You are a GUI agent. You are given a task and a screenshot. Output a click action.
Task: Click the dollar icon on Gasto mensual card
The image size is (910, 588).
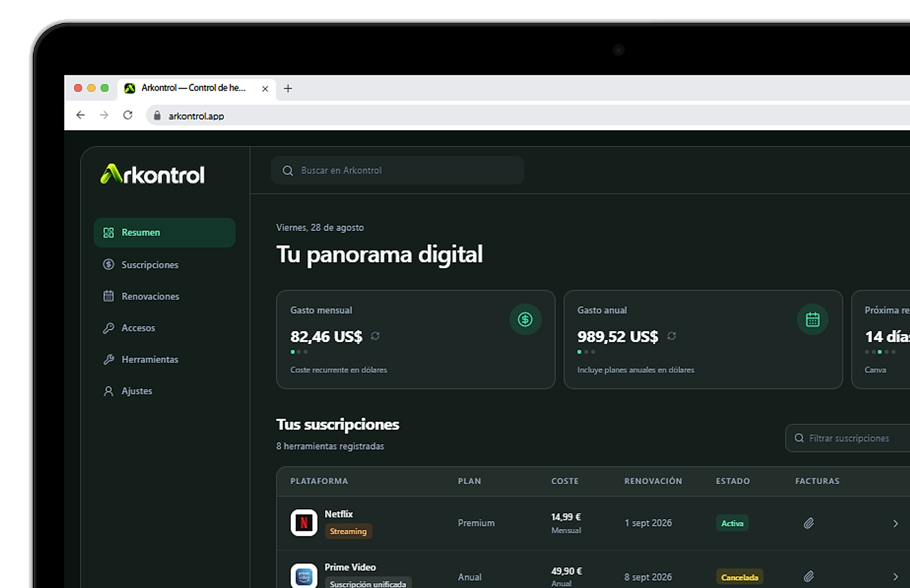[x=525, y=320]
